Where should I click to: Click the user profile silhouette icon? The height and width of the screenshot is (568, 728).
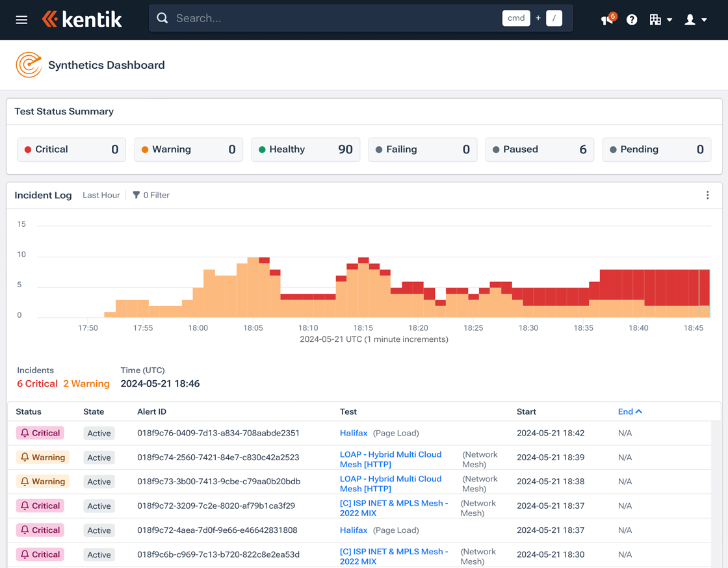(691, 19)
